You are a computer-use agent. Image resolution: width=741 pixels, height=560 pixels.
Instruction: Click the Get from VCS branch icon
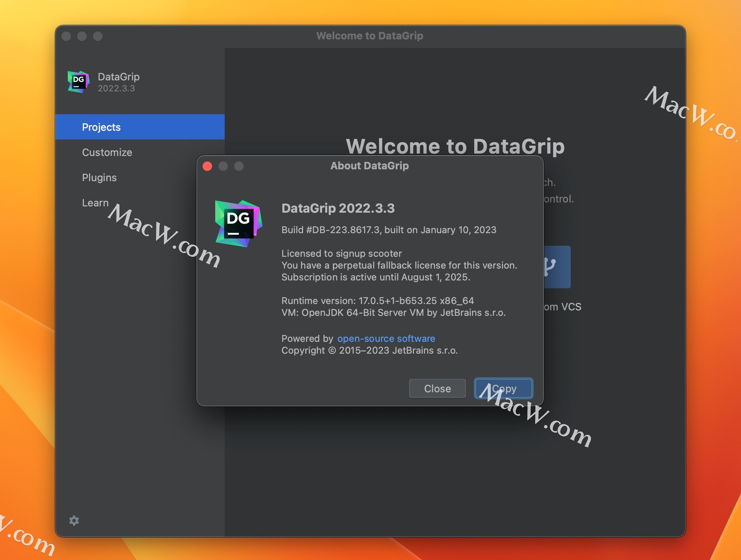coord(557,267)
